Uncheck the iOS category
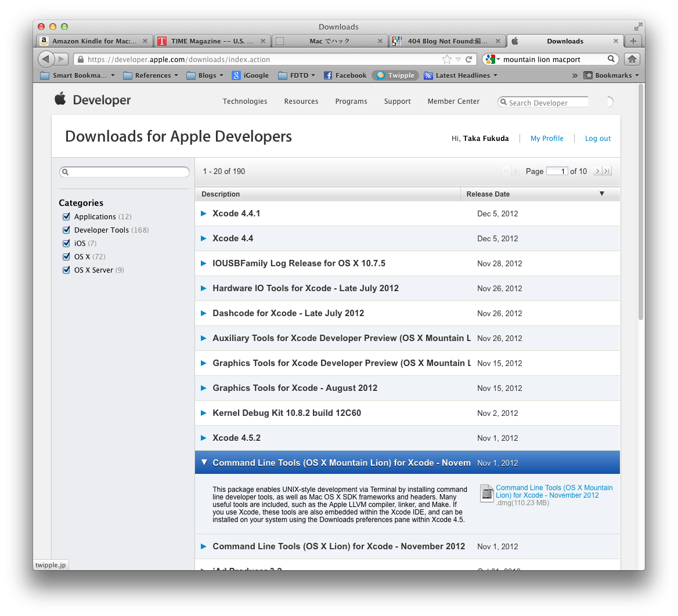678x616 pixels. (x=66, y=243)
